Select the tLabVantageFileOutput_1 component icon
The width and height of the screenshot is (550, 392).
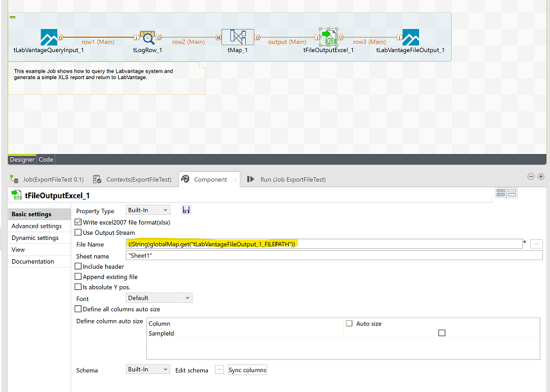pos(410,37)
